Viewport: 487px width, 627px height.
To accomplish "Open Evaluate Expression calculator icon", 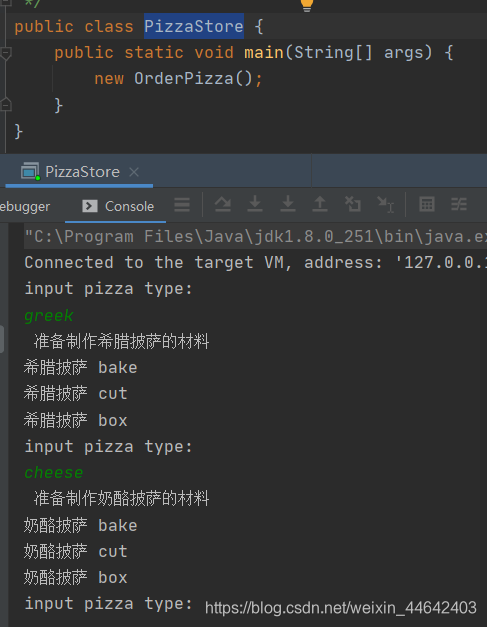I will click(427, 204).
